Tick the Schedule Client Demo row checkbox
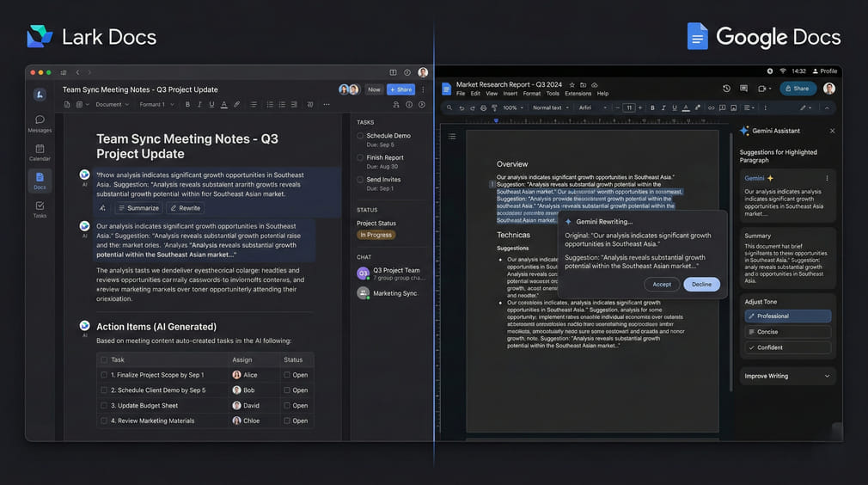 coord(104,390)
